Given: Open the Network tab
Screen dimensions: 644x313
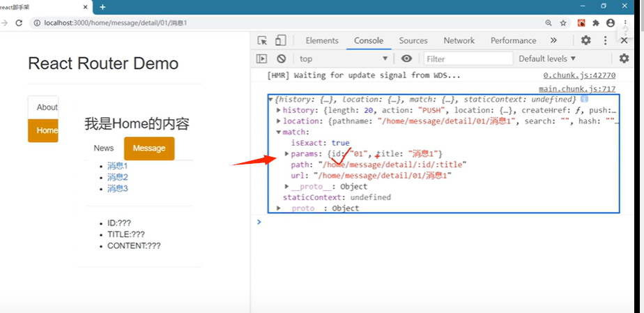Looking at the screenshot, I should (x=459, y=40).
